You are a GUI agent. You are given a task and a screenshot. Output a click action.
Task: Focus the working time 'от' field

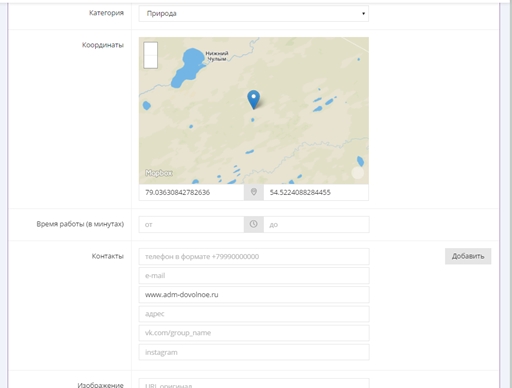191,224
